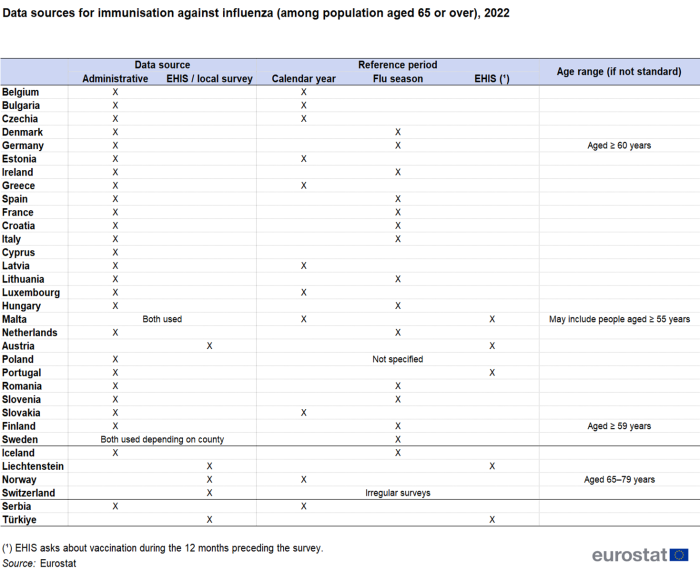Select the Germany row label
Screen dimensions: 700x570
click(x=23, y=146)
